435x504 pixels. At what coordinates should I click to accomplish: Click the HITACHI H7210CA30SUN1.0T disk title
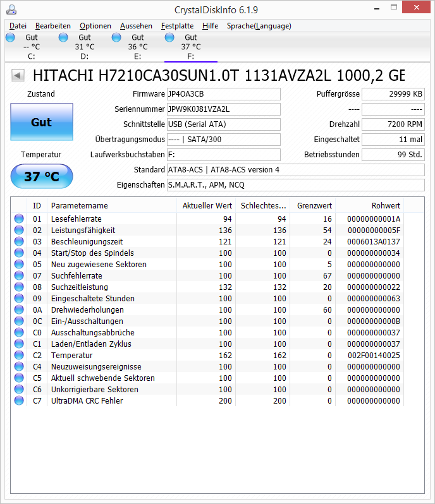pos(219,76)
